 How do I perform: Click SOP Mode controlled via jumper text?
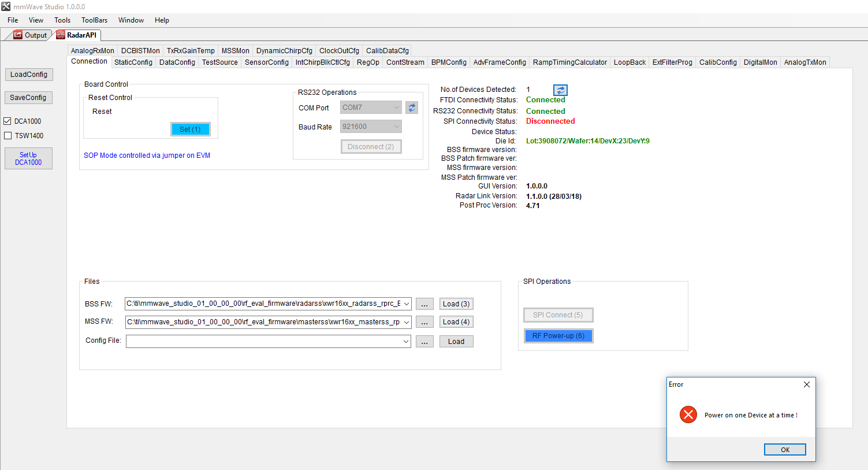pos(147,156)
